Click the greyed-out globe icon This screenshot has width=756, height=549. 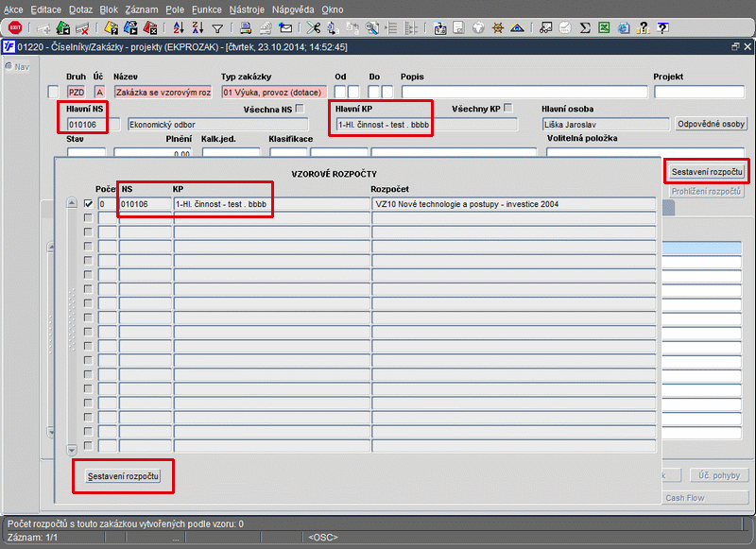[478, 28]
